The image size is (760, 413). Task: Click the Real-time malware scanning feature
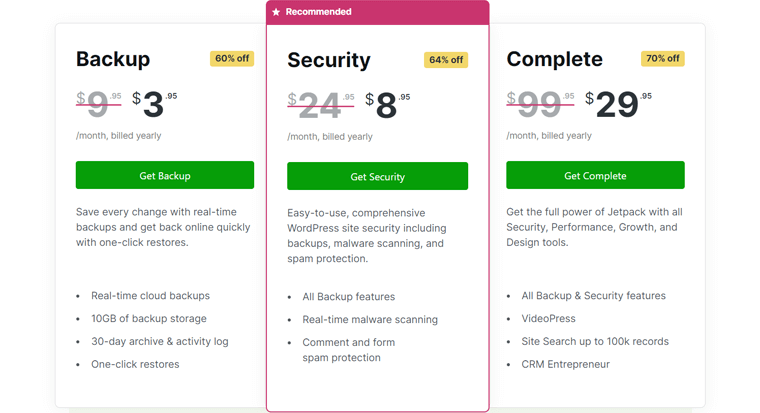click(370, 319)
